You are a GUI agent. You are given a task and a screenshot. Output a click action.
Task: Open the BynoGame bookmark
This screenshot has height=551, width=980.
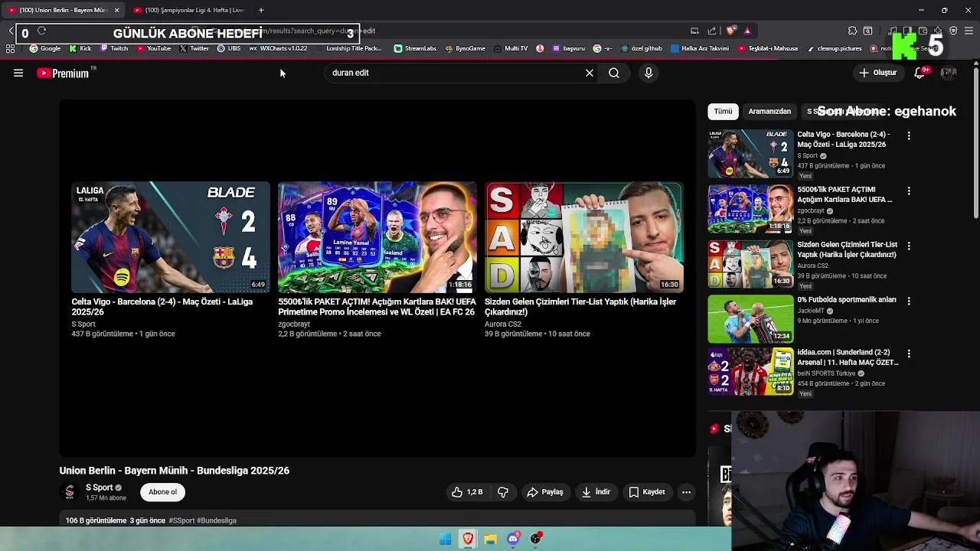[x=465, y=48]
